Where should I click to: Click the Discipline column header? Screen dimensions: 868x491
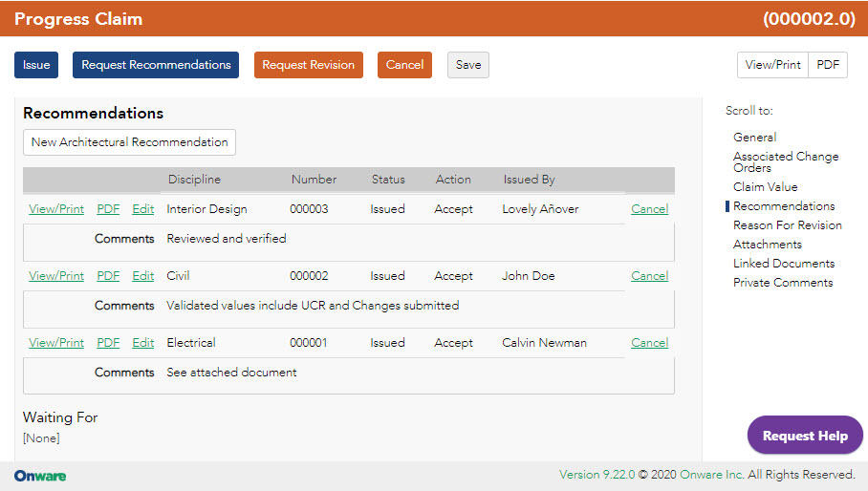point(194,180)
